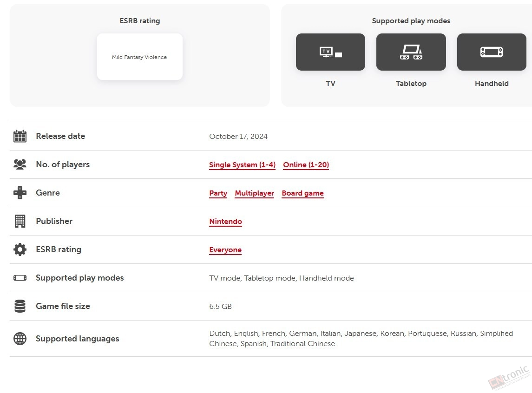Screen dimensions: 532x393
Task: Click the people icon beside No. of players
Action: point(20,164)
